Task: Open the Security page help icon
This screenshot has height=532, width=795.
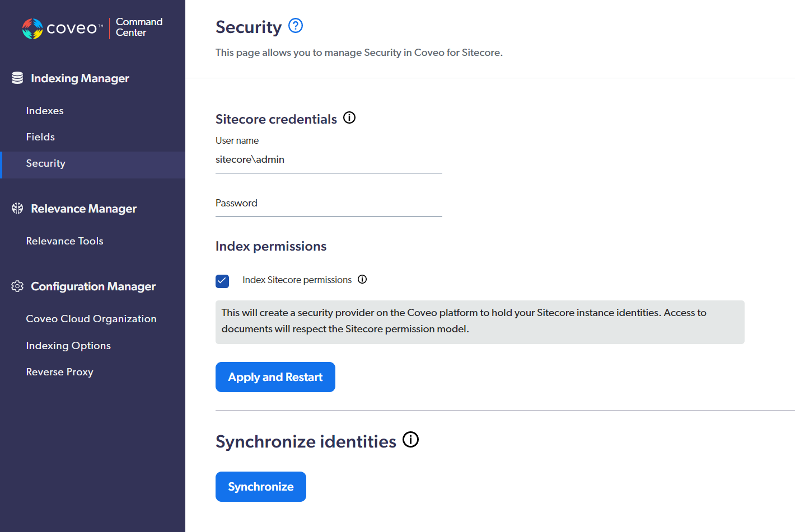Action: click(296, 26)
